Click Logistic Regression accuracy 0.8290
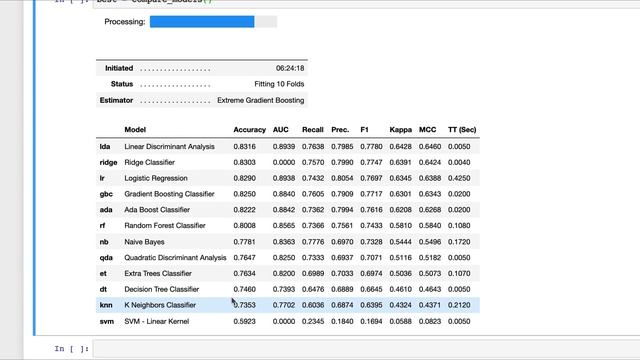This screenshot has height=360, width=640. tap(244, 178)
